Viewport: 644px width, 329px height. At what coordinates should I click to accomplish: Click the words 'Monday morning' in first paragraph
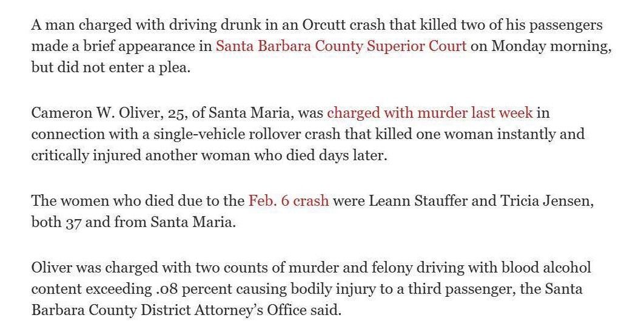point(549,46)
